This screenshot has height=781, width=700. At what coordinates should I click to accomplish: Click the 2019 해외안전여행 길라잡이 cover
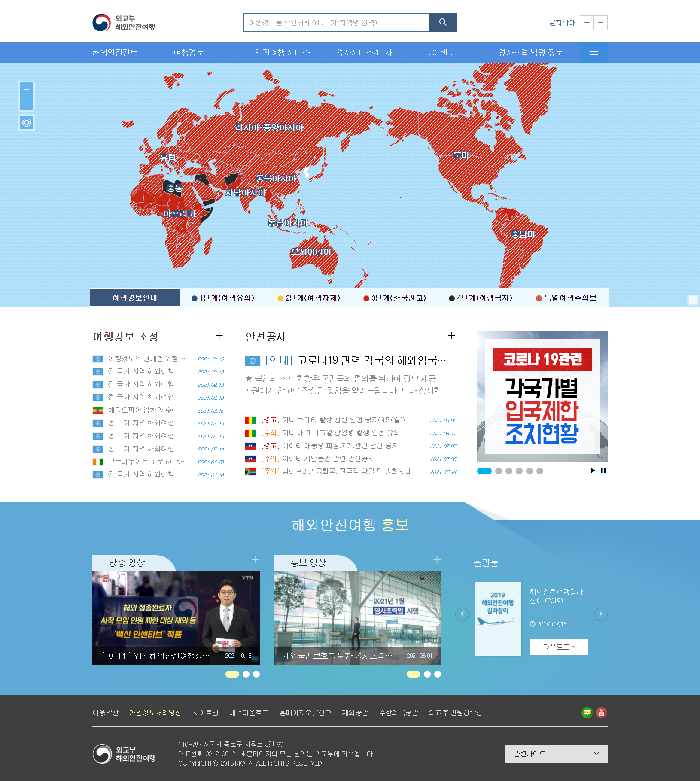point(498,619)
